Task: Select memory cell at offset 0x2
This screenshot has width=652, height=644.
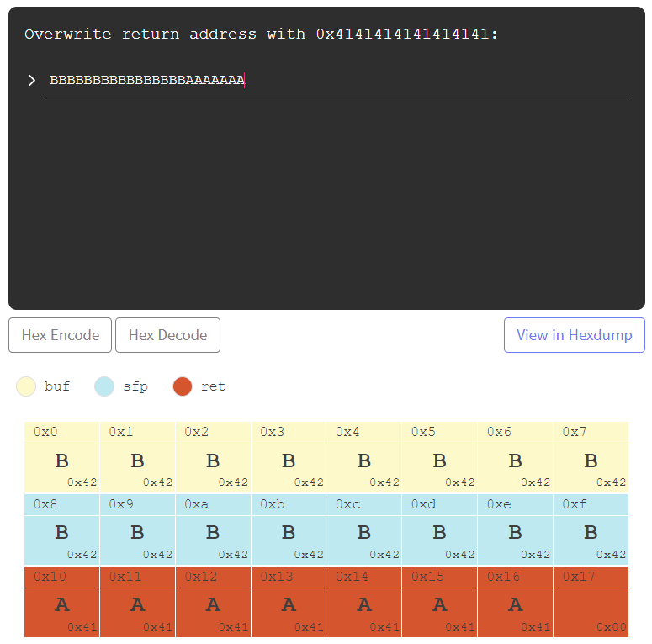Action: click(x=213, y=457)
